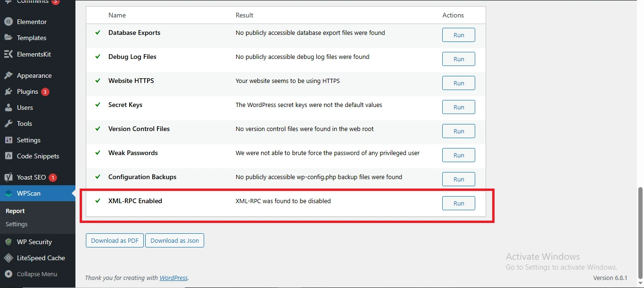Click the Elementor sidebar icon
This screenshot has height=288, width=644.
(8, 22)
